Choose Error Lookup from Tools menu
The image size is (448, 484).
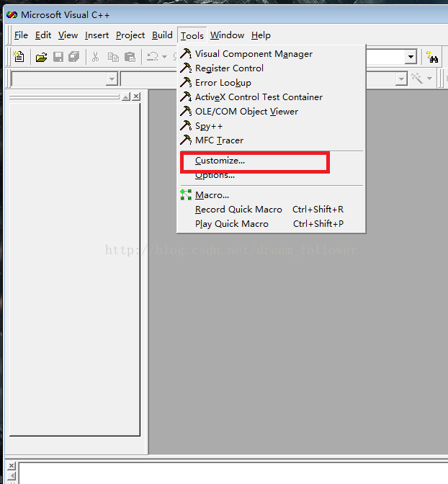(271, 83)
